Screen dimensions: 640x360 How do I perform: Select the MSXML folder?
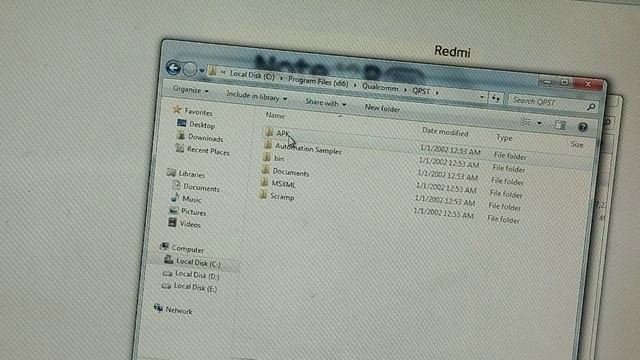[278, 184]
